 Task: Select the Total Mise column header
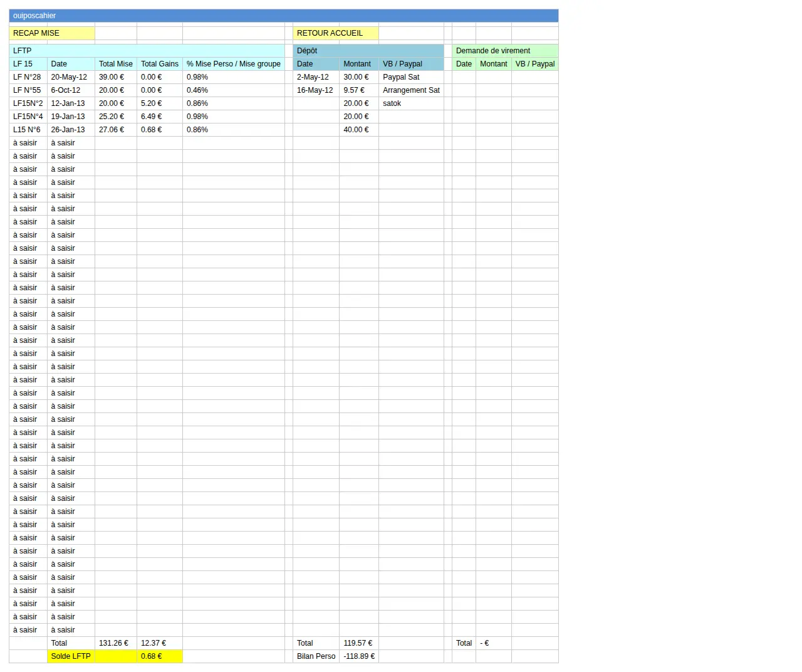(116, 64)
